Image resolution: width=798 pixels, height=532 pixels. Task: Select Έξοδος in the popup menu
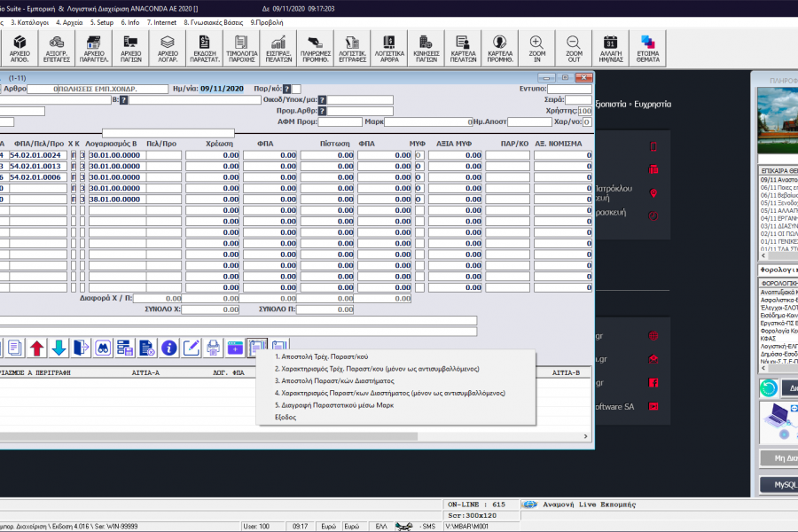point(285,418)
